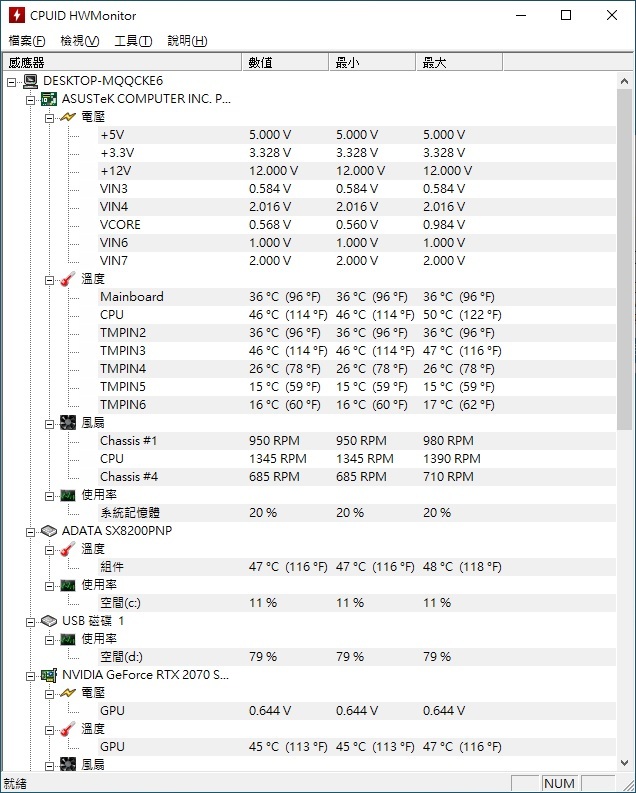This screenshot has height=793, width=636.
Task: Click the 感應器 column header
Action: (122, 63)
